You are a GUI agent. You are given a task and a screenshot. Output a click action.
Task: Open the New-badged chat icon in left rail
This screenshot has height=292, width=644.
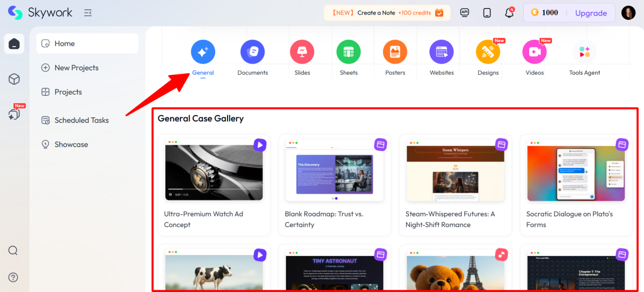click(14, 114)
